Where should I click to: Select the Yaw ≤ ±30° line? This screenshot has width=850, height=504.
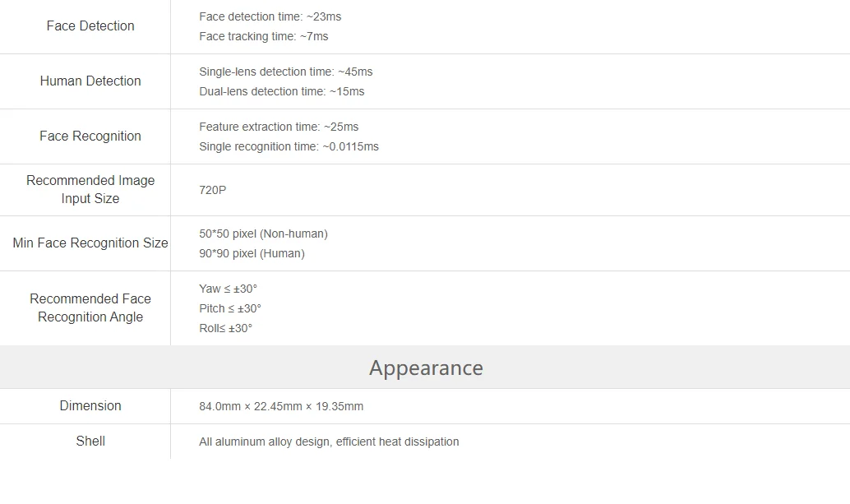click(229, 289)
